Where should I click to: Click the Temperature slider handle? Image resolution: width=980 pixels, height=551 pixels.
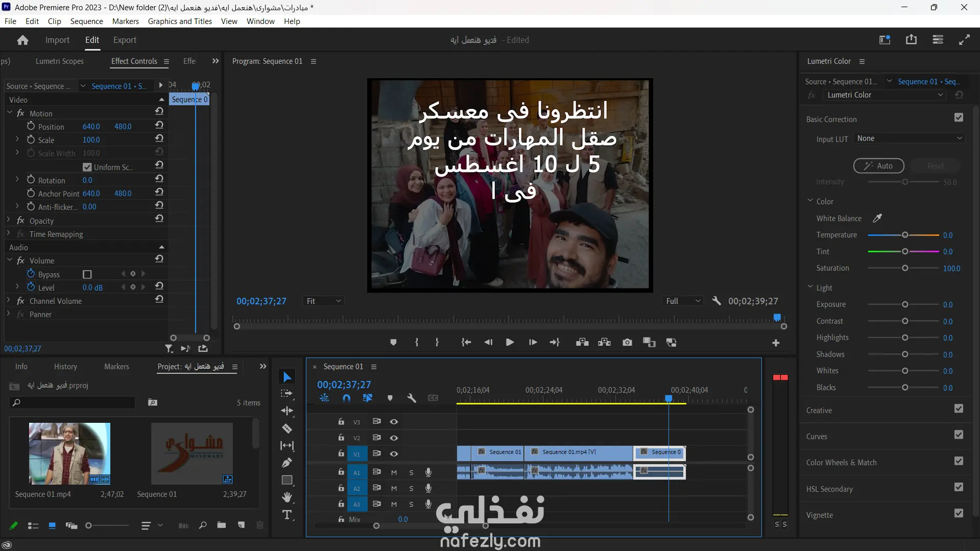click(x=905, y=235)
